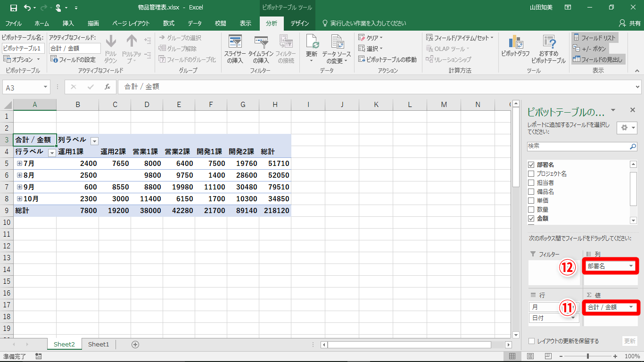This screenshot has width=644, height=362.
Task: Switch to the Sheet1 worksheet tab
Action: 99,345
